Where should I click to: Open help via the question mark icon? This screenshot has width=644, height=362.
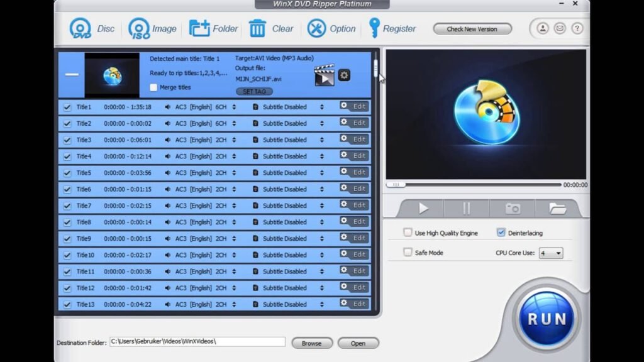click(577, 28)
